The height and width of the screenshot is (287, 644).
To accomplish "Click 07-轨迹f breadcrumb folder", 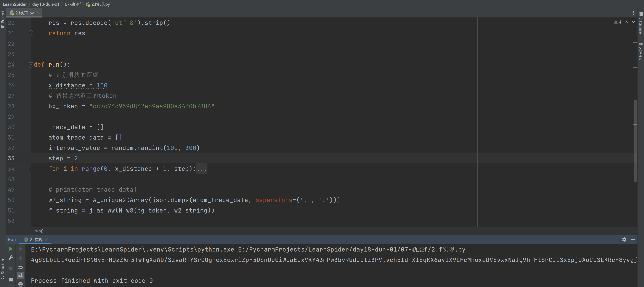I will point(73,4).
